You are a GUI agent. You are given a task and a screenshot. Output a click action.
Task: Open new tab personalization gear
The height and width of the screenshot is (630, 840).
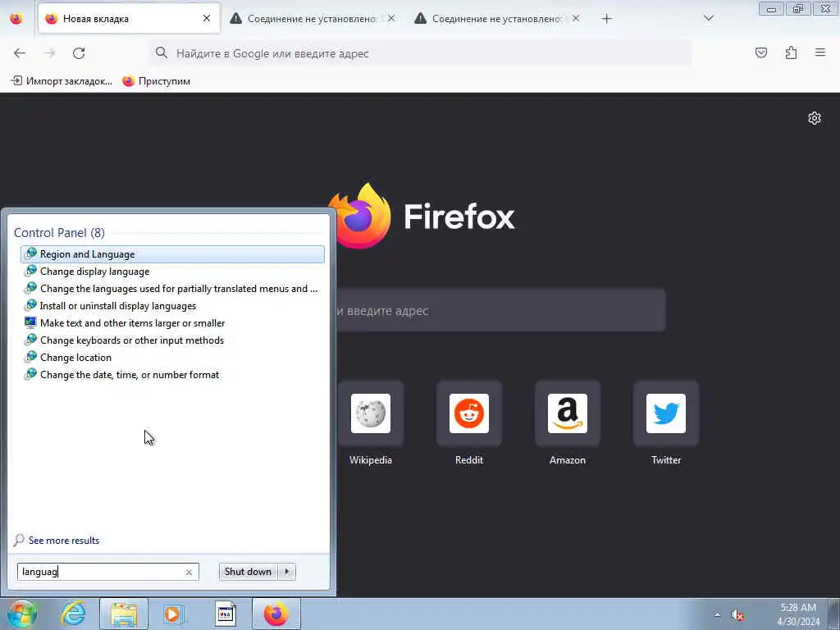[x=815, y=118]
